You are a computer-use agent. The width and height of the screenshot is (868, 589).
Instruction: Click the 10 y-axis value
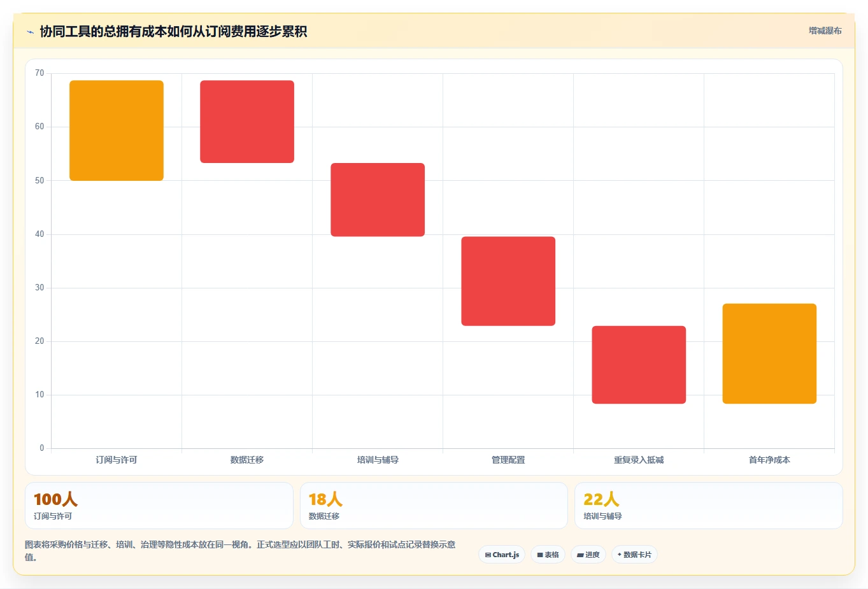coord(39,395)
